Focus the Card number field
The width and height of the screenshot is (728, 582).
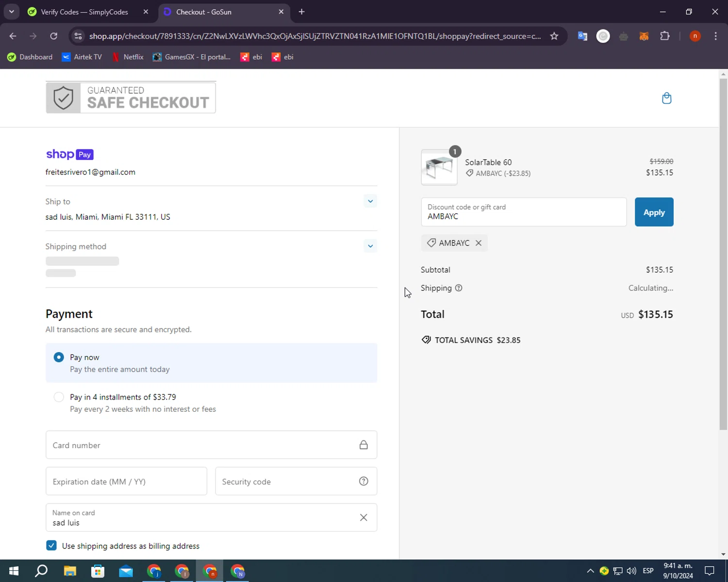(x=211, y=445)
